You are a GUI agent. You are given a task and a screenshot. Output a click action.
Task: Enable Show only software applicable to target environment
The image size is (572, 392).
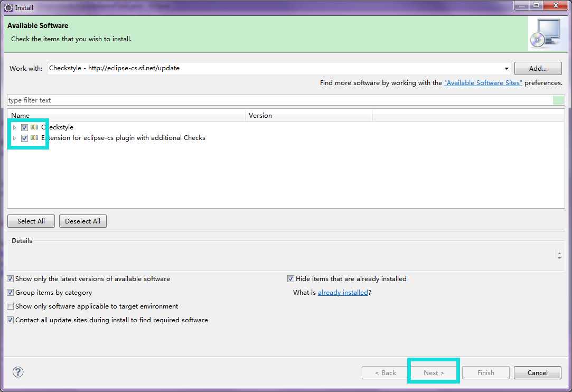pos(10,306)
